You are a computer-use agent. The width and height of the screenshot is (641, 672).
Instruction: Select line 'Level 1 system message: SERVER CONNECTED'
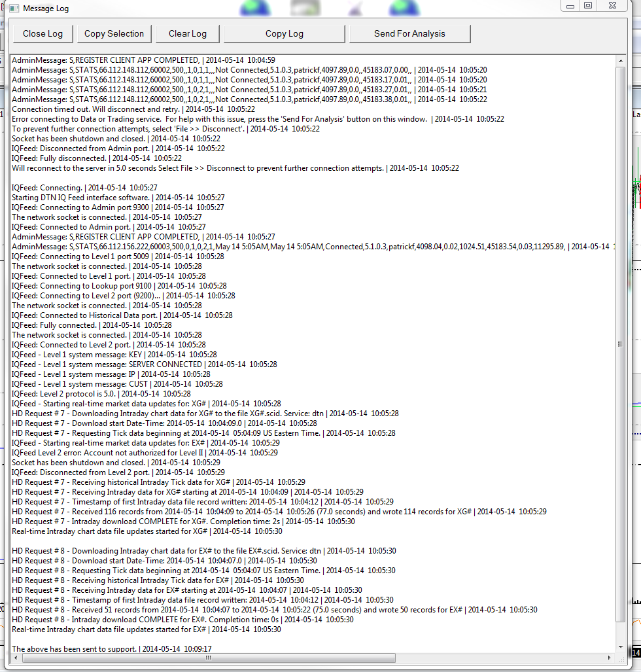(145, 364)
